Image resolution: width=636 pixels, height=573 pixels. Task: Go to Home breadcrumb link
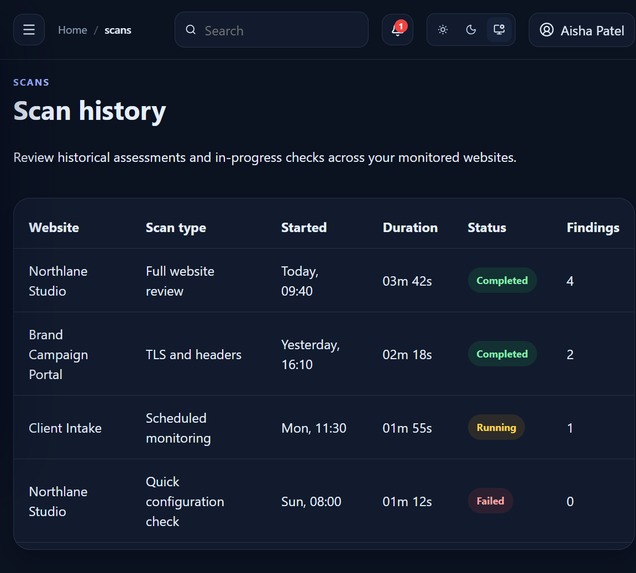pyautogui.click(x=72, y=30)
